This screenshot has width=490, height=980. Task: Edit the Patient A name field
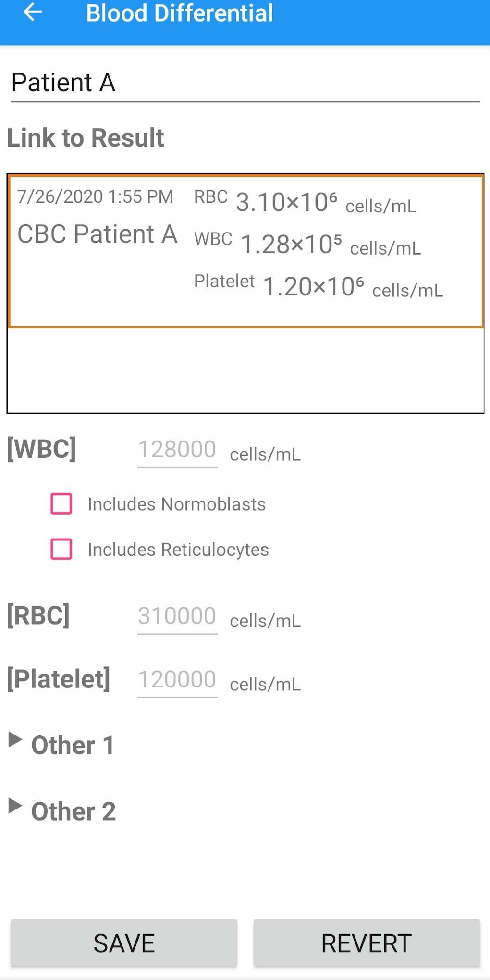[245, 83]
